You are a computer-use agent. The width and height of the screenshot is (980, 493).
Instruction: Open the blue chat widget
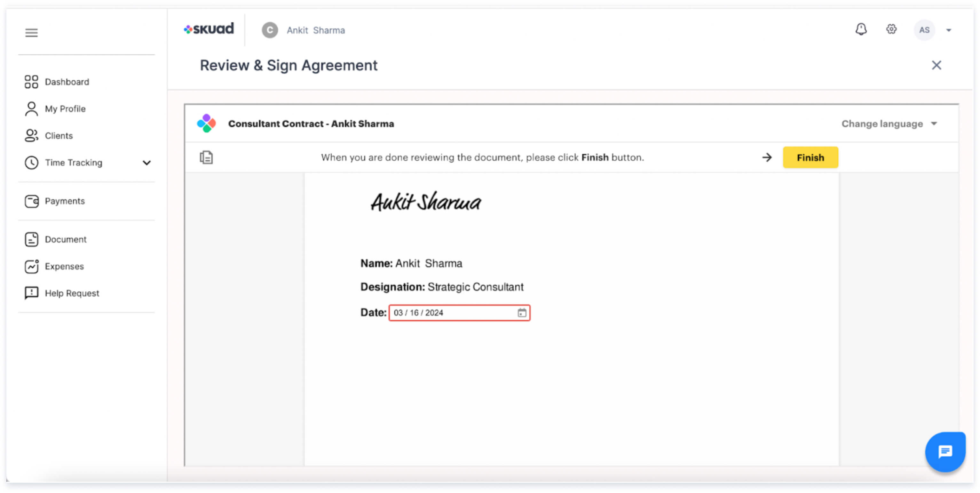click(945, 452)
